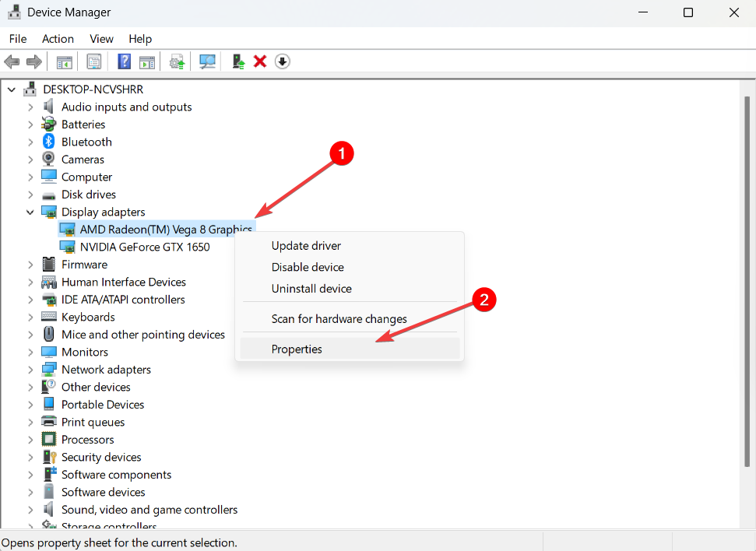Click Scan for hardware changes monitor icon
Image resolution: width=756 pixels, height=551 pixels.
point(207,61)
